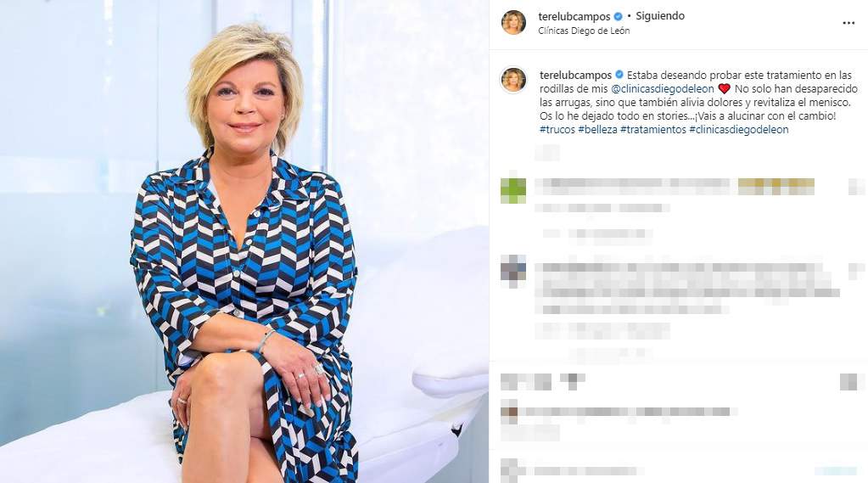Viewport: 868px width, 483px height.
Task: Like the first comment with its heart icon
Action: pos(856,187)
